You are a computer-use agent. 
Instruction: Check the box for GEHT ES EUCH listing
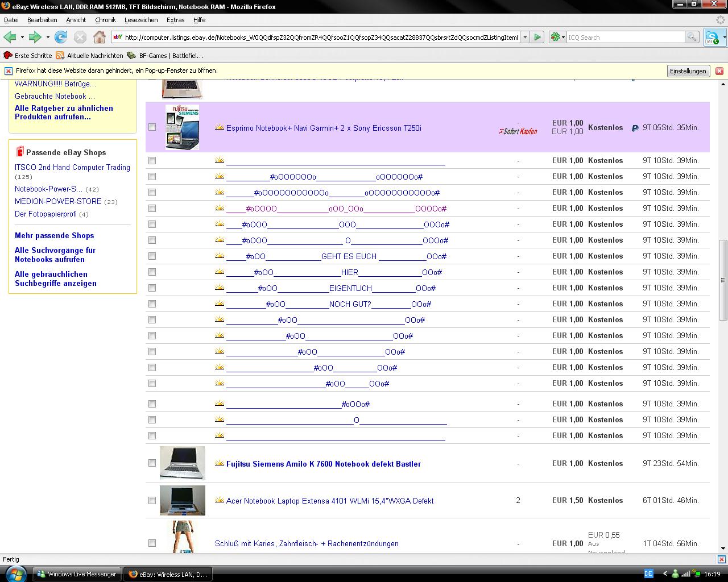(152, 256)
